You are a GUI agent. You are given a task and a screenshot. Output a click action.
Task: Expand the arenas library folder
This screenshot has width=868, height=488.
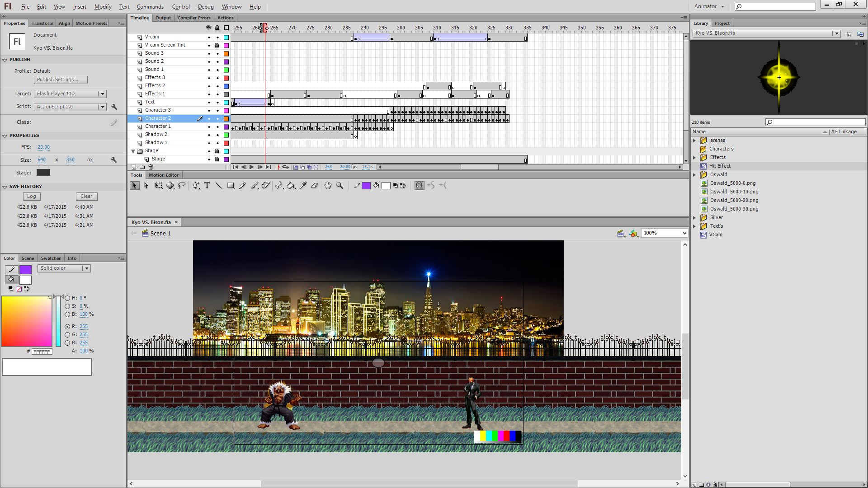pyautogui.click(x=694, y=141)
